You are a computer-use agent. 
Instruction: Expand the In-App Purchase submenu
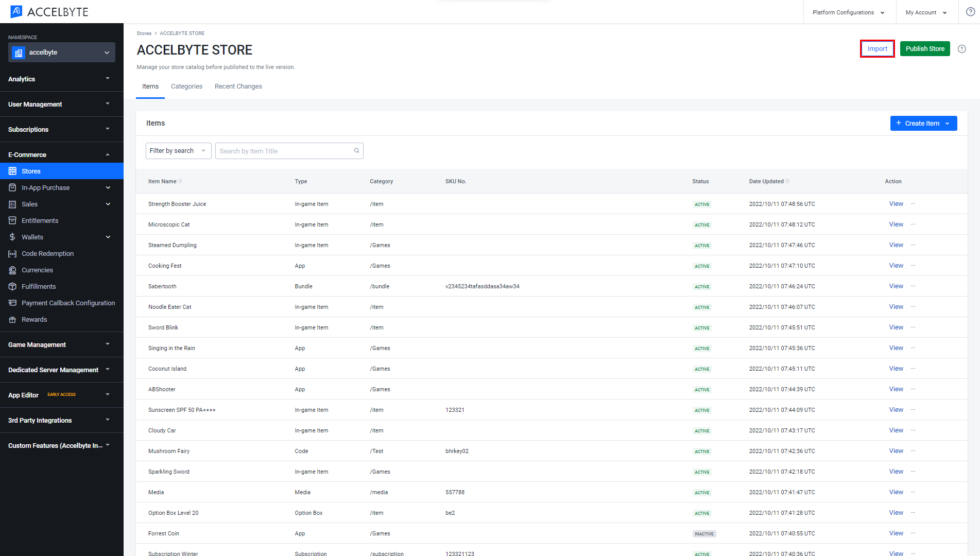[108, 188]
